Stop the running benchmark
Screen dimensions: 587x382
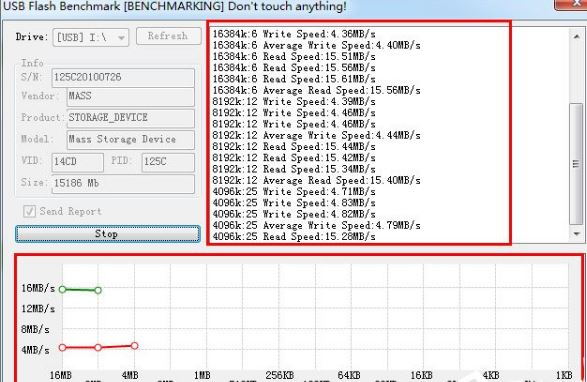point(107,234)
